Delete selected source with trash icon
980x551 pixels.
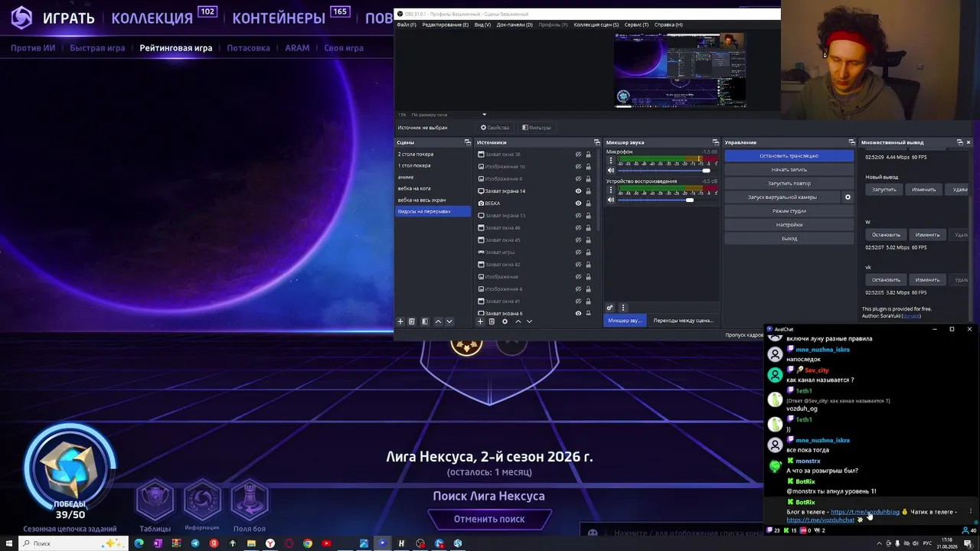[x=492, y=321]
